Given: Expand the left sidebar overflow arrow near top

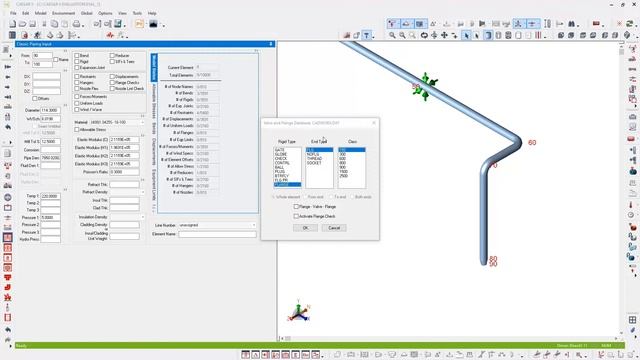Looking at the screenshot, I should pyautogui.click(x=11, y=56).
